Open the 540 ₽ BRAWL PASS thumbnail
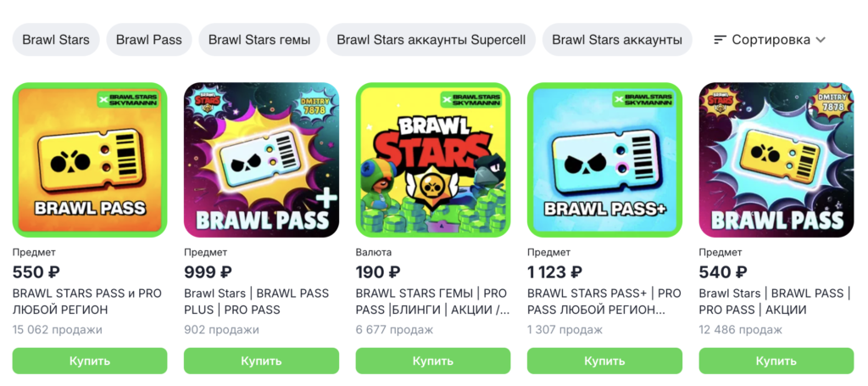Screen dimensions: 868x386 [776, 160]
